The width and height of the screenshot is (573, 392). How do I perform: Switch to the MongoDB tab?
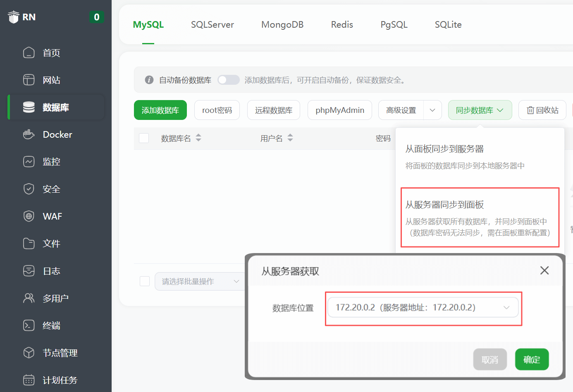(282, 25)
